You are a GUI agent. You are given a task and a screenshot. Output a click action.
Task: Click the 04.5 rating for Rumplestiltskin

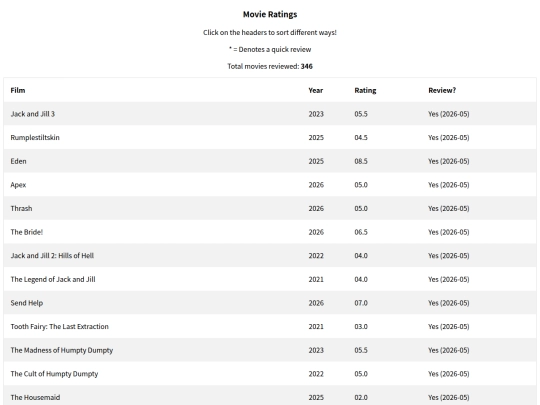pyautogui.click(x=361, y=137)
